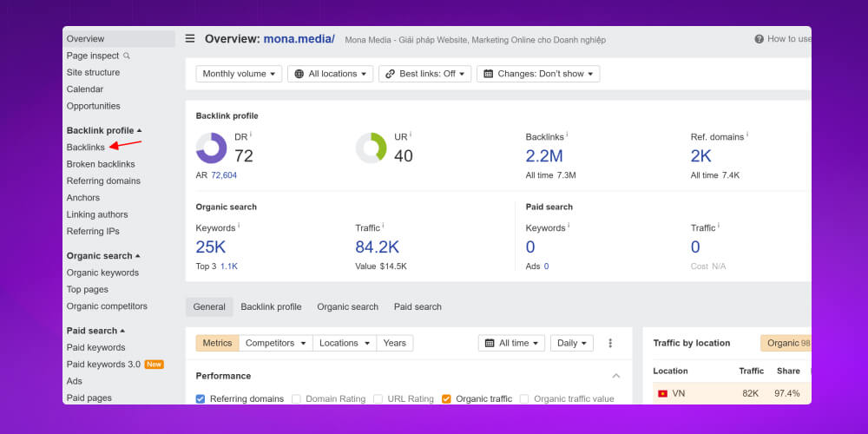Click the mona.media/ domain link
Screen dimensions: 868x434
(299, 39)
